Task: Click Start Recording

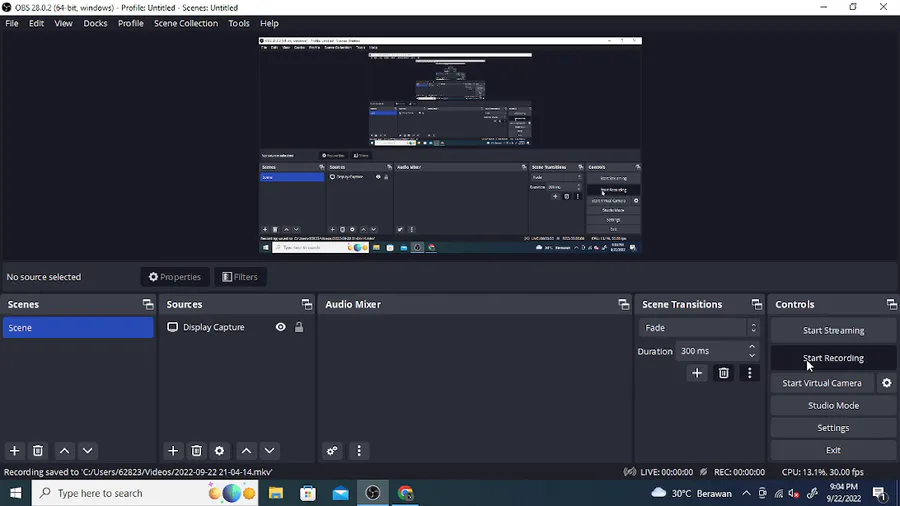Action: pos(833,358)
